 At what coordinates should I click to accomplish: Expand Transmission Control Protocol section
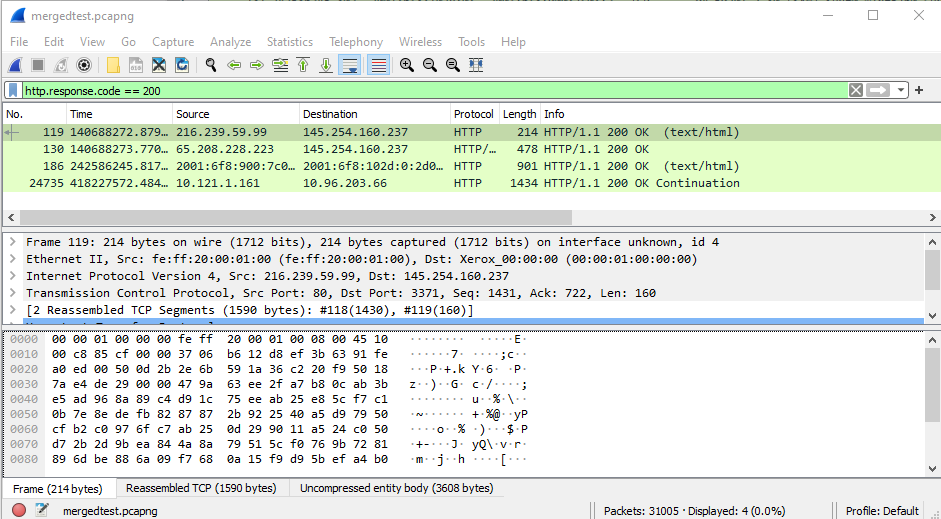12,293
